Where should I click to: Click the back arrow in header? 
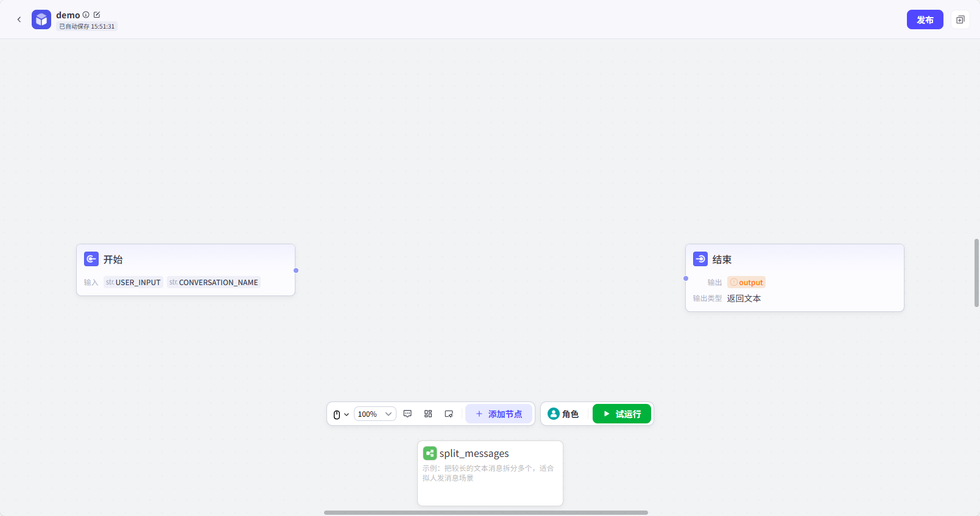tap(19, 19)
